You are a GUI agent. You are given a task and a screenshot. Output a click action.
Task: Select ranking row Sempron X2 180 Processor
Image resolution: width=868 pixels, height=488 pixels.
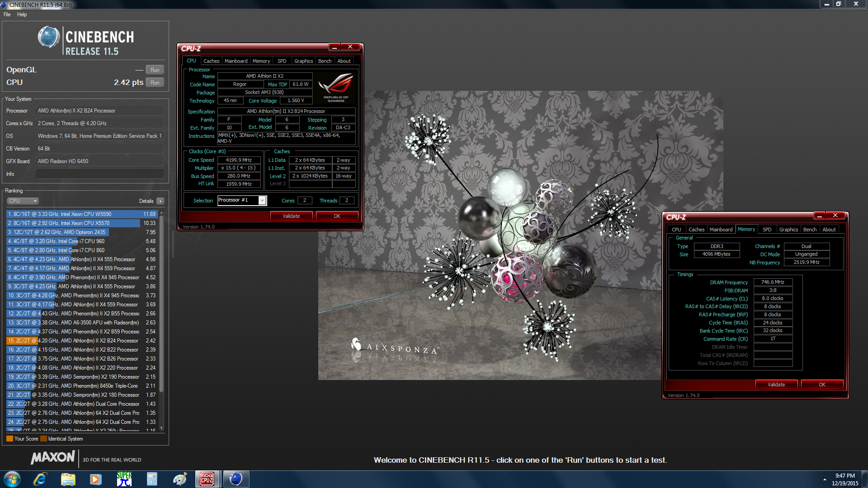click(x=82, y=395)
